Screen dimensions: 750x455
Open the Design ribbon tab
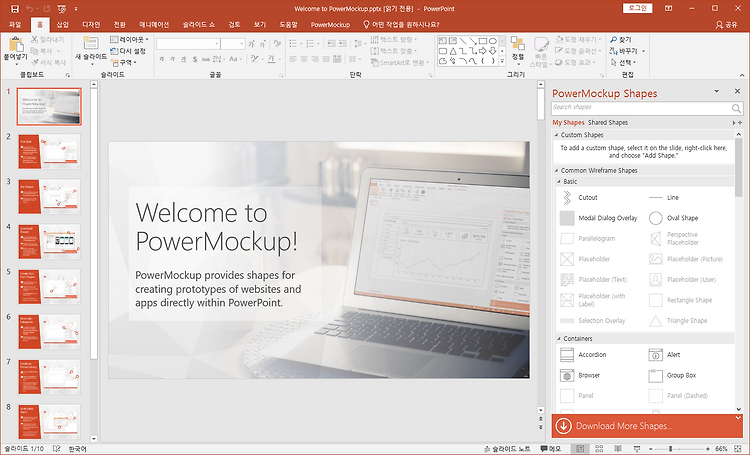pyautogui.click(x=91, y=25)
